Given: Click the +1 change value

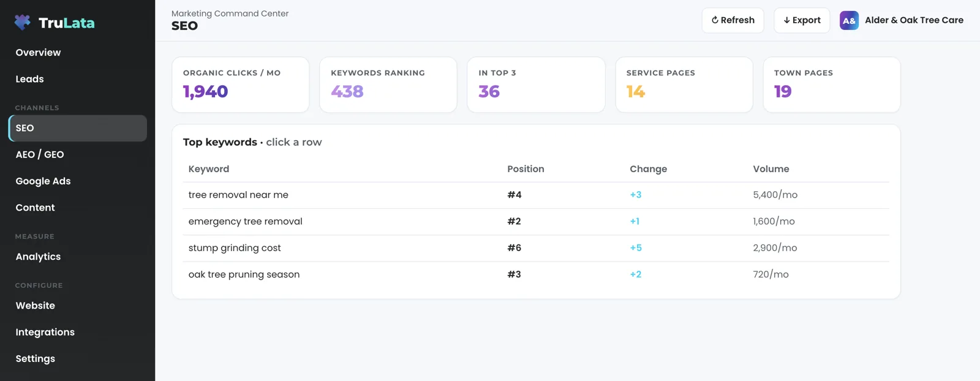Looking at the screenshot, I should click(x=635, y=221).
